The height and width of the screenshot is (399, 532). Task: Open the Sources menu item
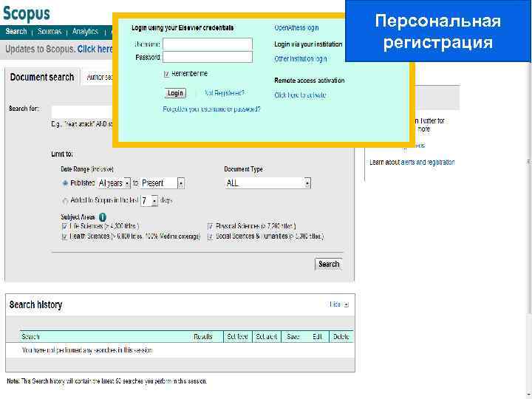(50, 32)
